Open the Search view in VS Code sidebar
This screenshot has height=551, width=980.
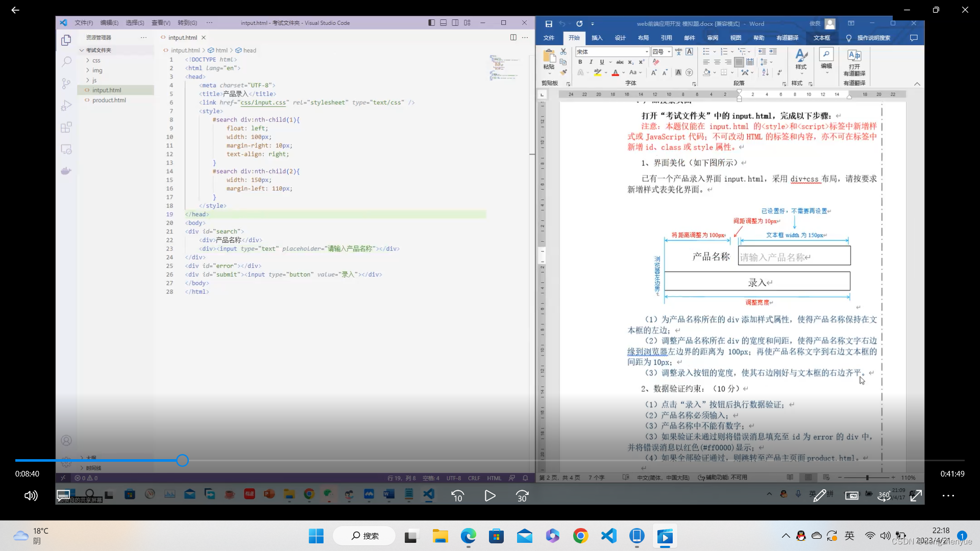66,62
